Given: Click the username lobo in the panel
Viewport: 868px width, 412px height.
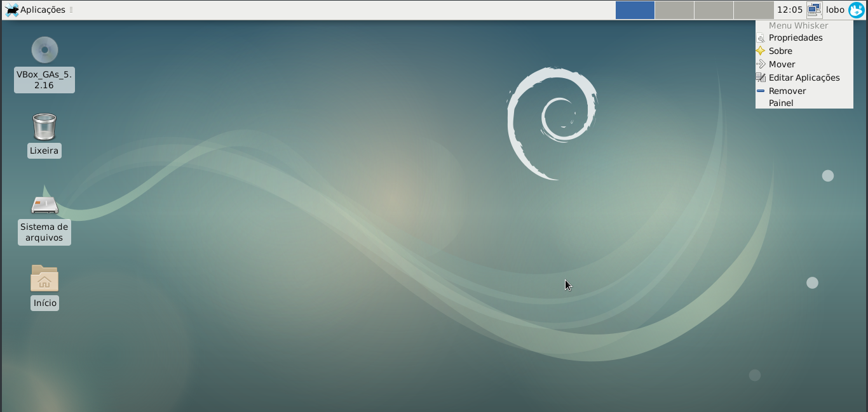Looking at the screenshot, I should (836, 10).
